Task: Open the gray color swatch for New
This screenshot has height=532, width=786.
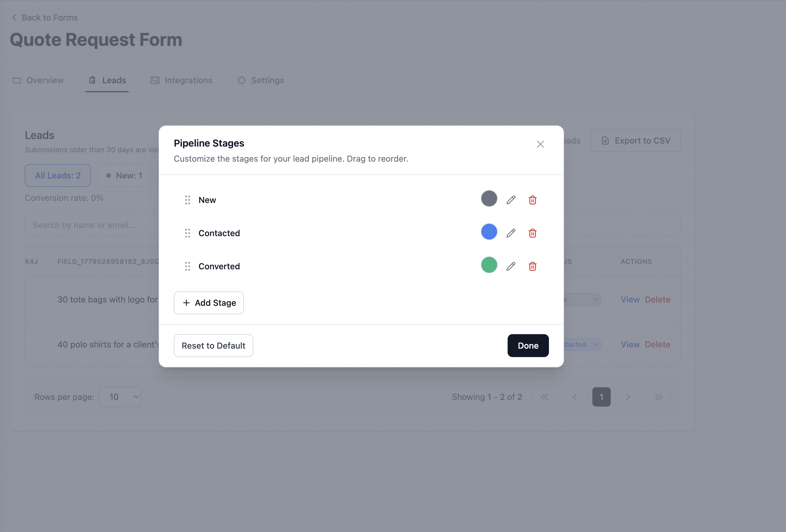Action: (x=489, y=198)
